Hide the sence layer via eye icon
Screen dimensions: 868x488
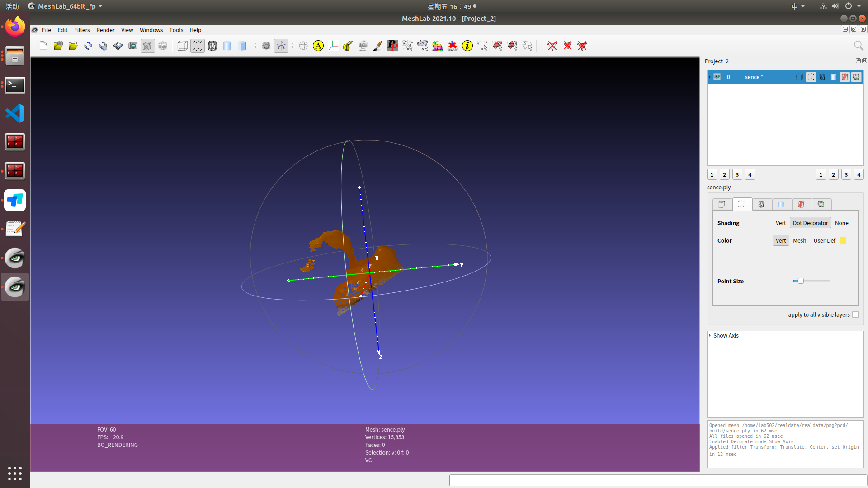[x=717, y=77]
